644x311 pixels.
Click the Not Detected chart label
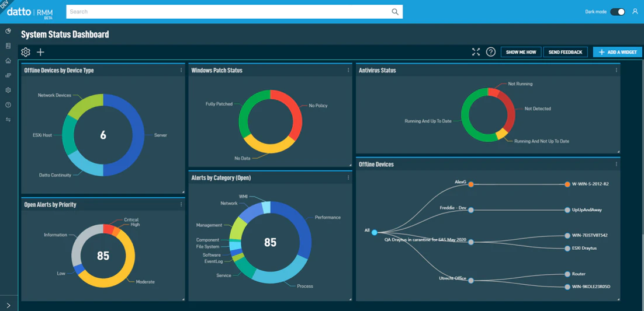(x=538, y=109)
